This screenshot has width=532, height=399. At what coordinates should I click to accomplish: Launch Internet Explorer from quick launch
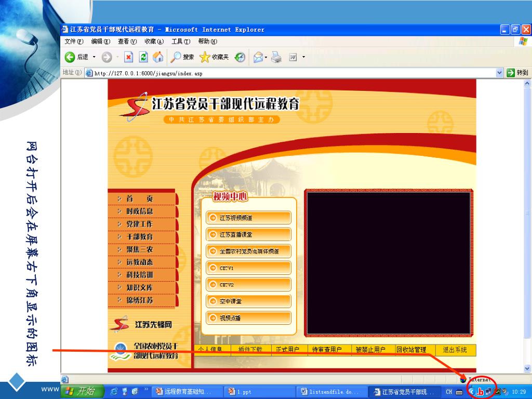click(x=114, y=392)
